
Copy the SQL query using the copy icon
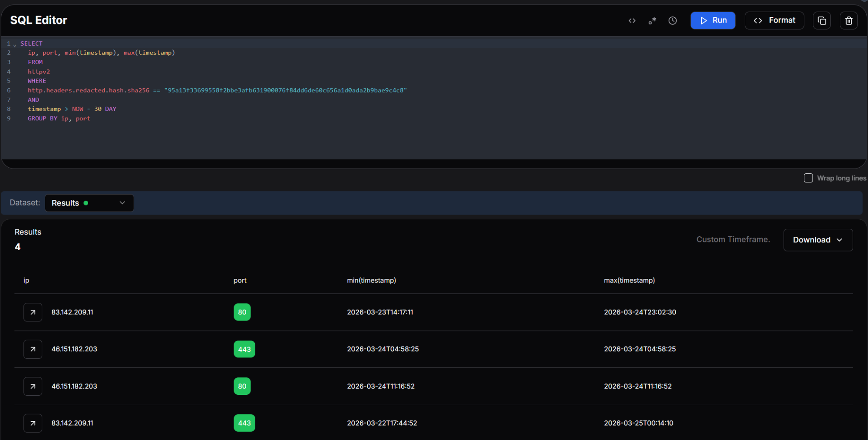point(822,20)
